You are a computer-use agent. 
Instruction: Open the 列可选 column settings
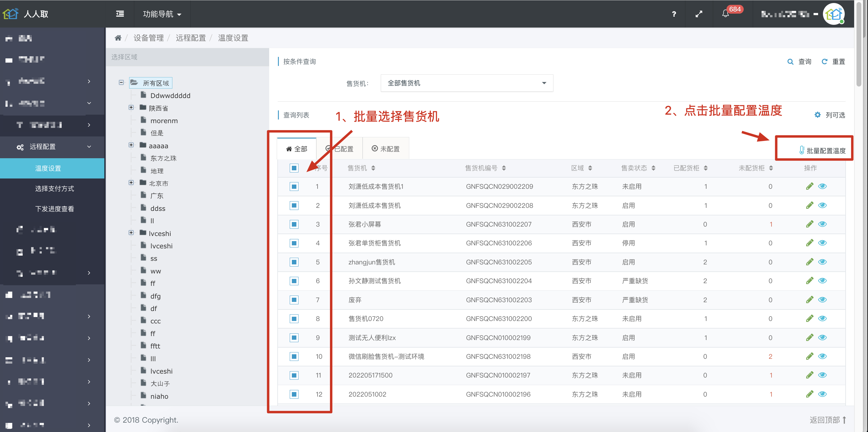pos(830,115)
